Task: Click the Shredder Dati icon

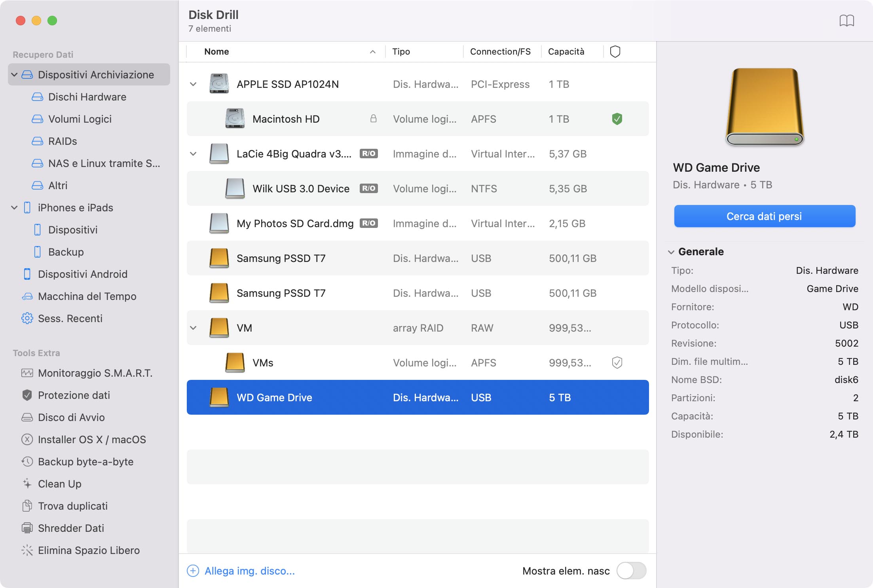Action: tap(26, 527)
